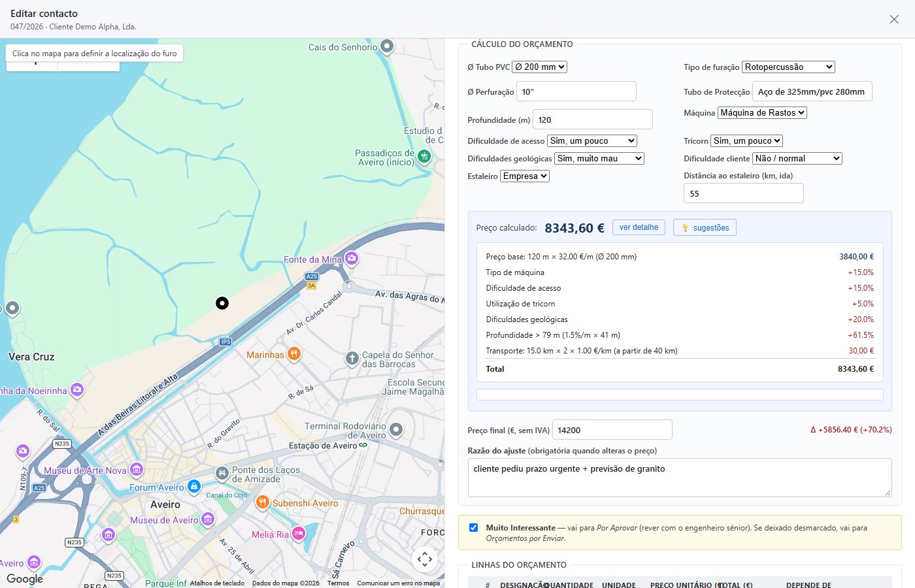Click the Dificuldades geológicas +20.0% row
The width and height of the screenshot is (915, 588).
coord(680,319)
